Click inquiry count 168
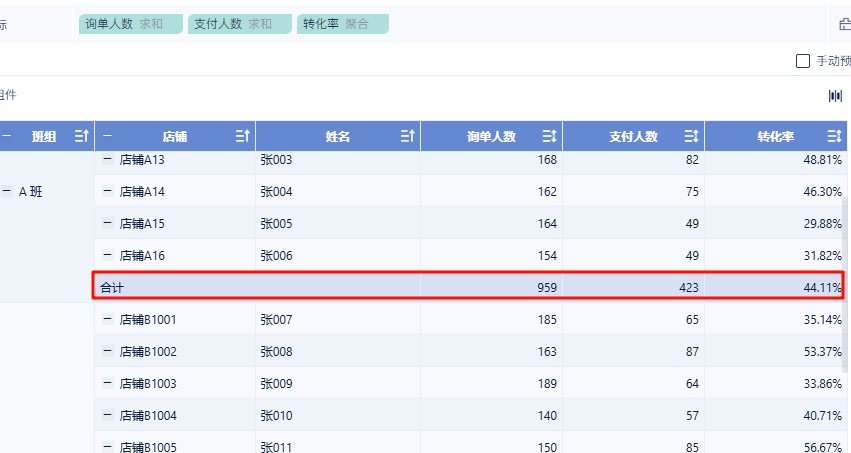This screenshot has width=851, height=453. (x=547, y=159)
